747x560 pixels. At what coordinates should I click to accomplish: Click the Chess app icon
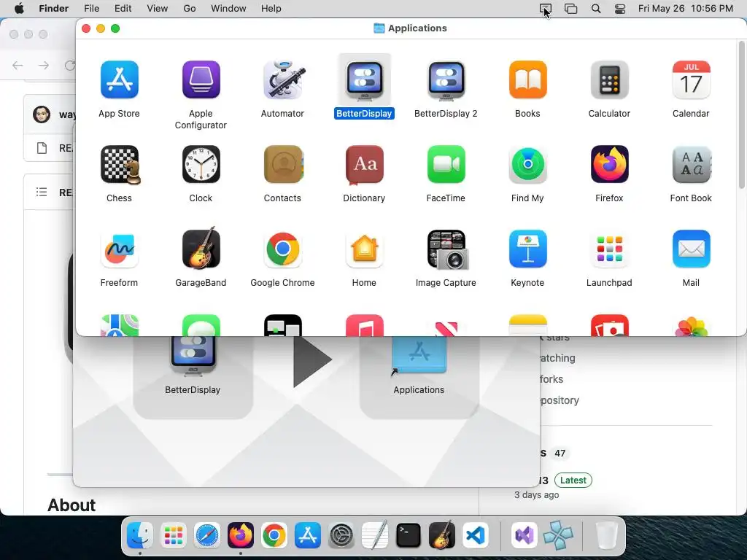click(119, 164)
